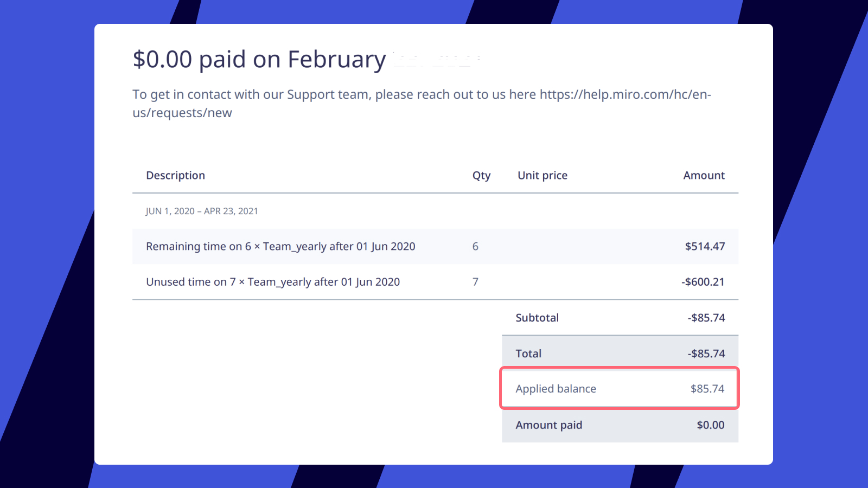Click the $0.00 paid on February heading
The width and height of the screenshot is (868, 488).
(x=259, y=59)
